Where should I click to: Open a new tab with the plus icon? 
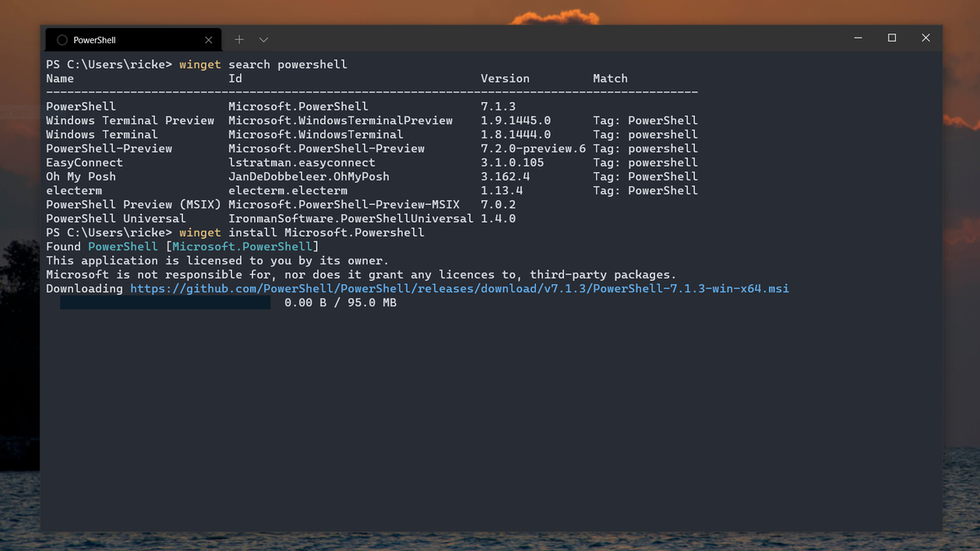point(239,39)
